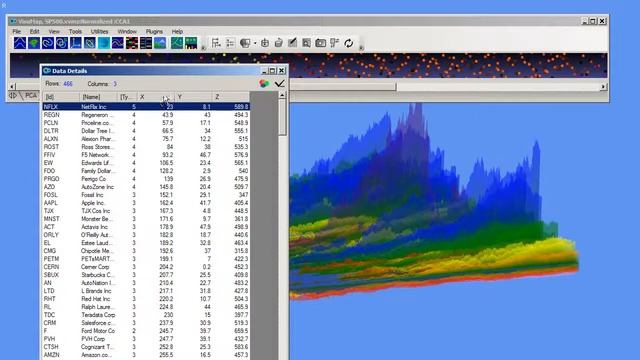The height and width of the screenshot is (360, 640).
Task: Click the pencil edit toolbar icon
Action: (293, 43)
